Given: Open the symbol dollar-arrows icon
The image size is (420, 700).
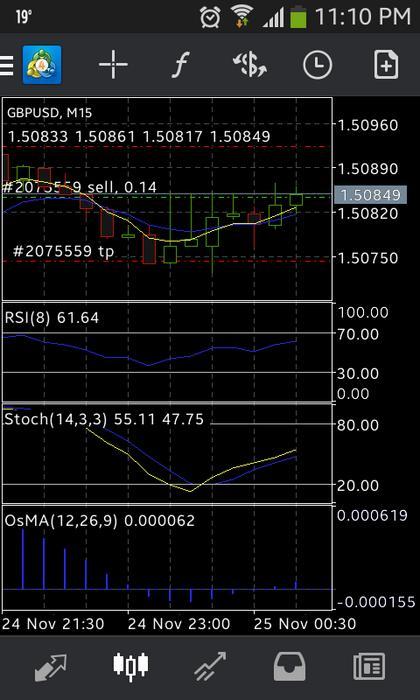Looking at the screenshot, I should (250, 65).
